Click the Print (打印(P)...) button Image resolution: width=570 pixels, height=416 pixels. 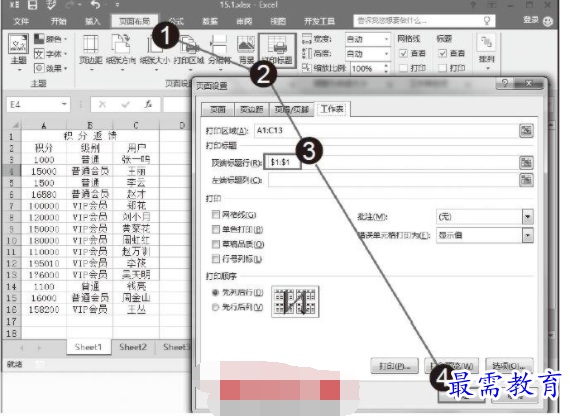coord(394,365)
